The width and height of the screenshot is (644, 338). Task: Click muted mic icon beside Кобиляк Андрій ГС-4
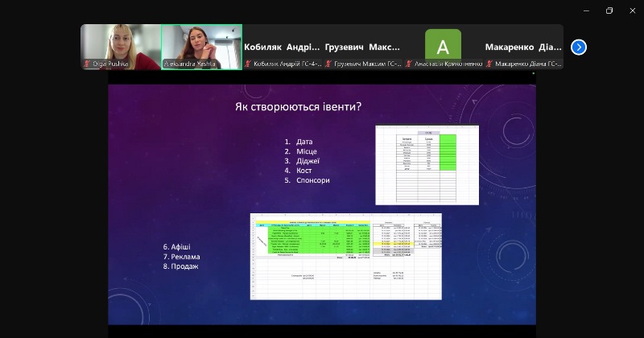pyautogui.click(x=248, y=64)
